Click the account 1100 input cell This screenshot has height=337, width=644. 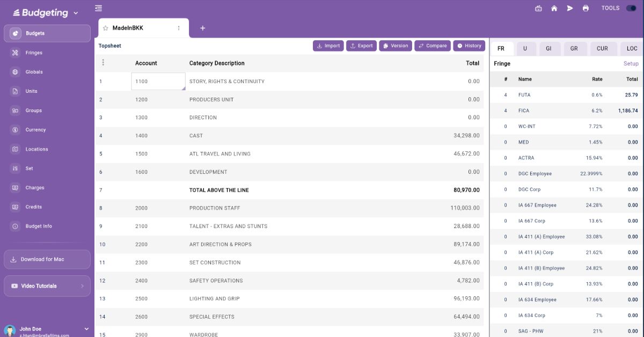pyautogui.click(x=158, y=82)
